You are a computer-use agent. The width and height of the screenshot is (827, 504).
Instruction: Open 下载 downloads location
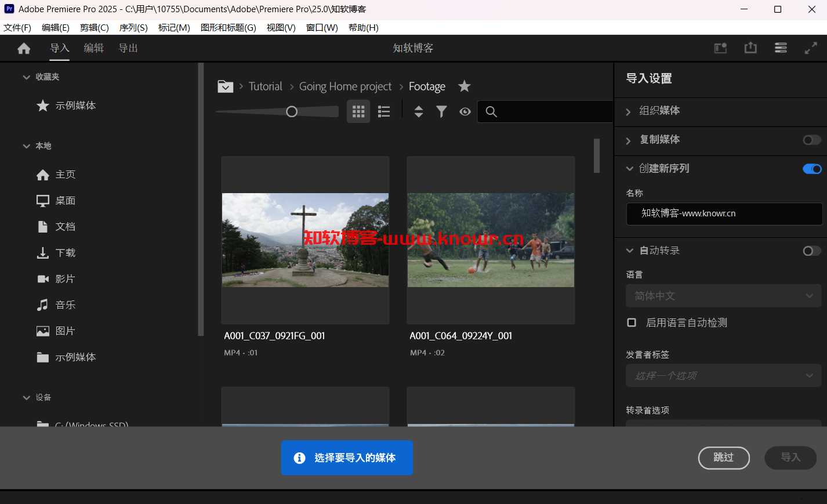click(56, 253)
